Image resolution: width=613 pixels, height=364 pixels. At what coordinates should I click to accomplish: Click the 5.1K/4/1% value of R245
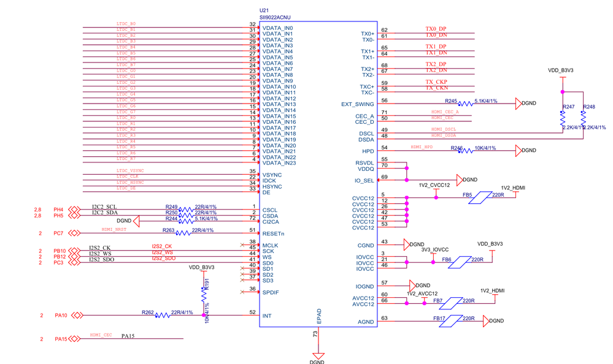pyautogui.click(x=486, y=101)
